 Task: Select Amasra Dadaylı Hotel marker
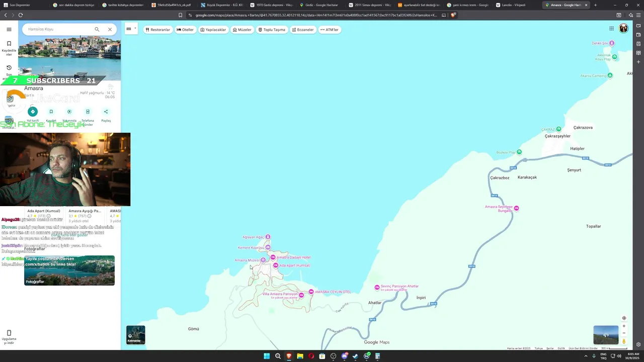click(273, 257)
